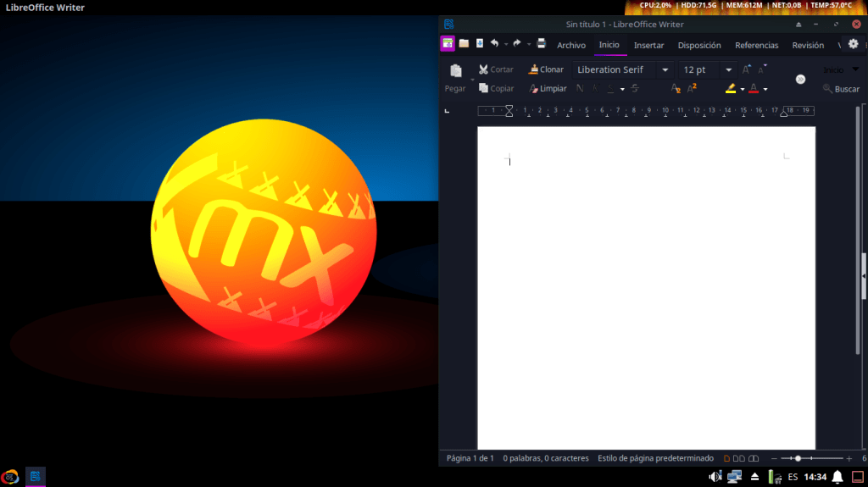Click the open folder icon
The height and width of the screenshot is (487, 868).
tap(464, 43)
